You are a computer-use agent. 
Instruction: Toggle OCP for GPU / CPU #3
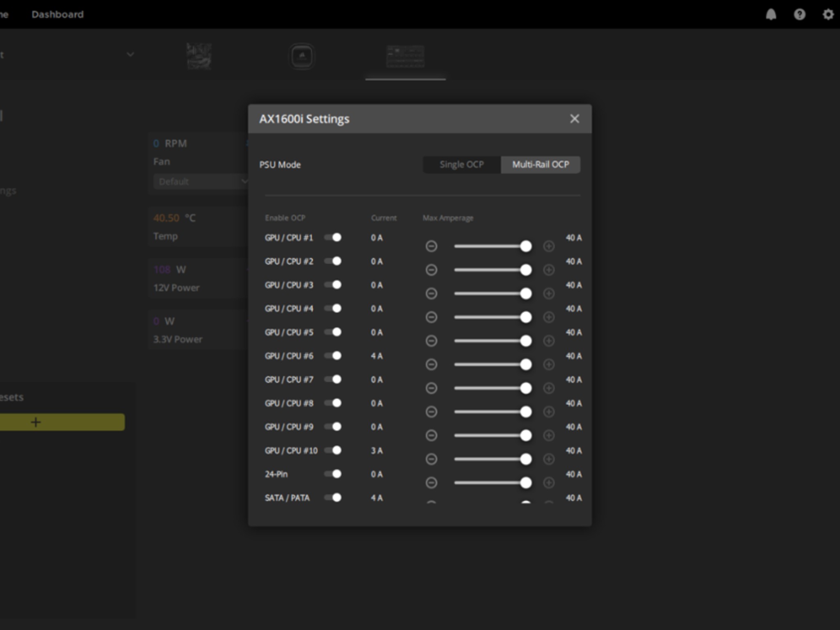coord(333,285)
